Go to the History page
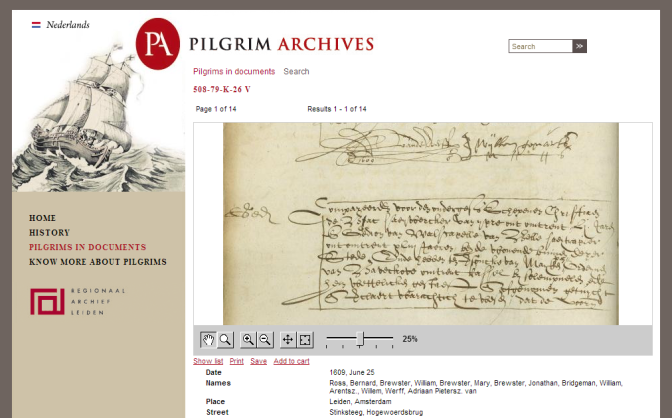Viewport: 672px width, 418px height. (49, 232)
